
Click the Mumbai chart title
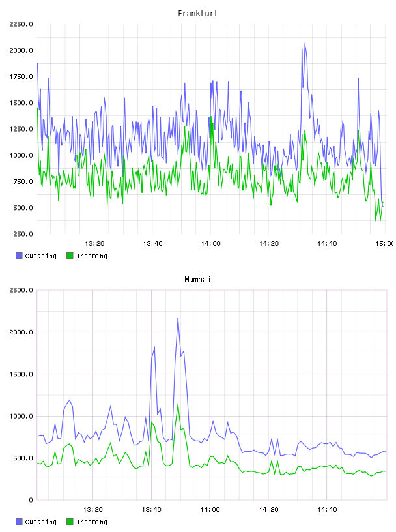coord(197,280)
